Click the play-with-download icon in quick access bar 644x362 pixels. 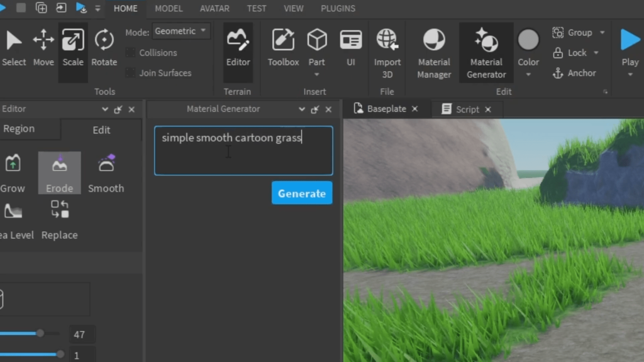click(81, 8)
